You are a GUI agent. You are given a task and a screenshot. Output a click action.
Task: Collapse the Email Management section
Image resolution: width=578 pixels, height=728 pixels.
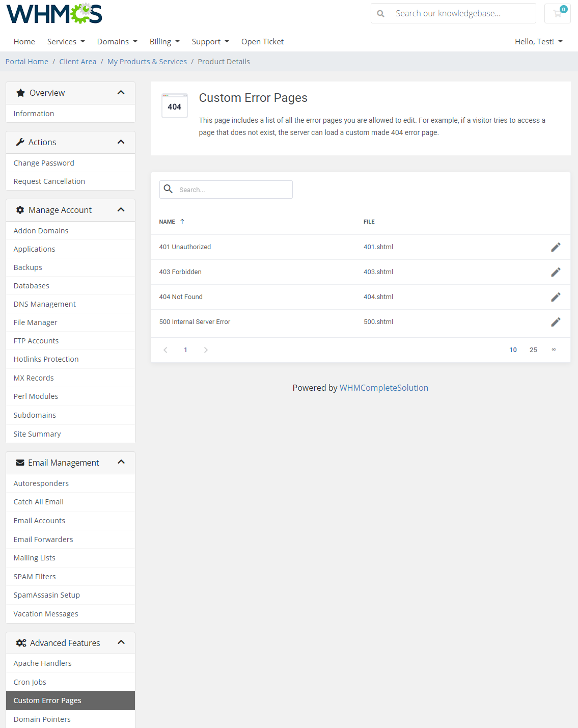(121, 463)
